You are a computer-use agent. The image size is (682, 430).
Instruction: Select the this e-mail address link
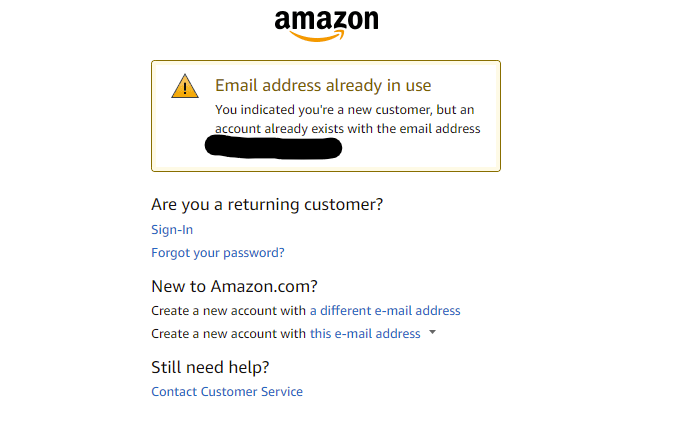coord(365,334)
